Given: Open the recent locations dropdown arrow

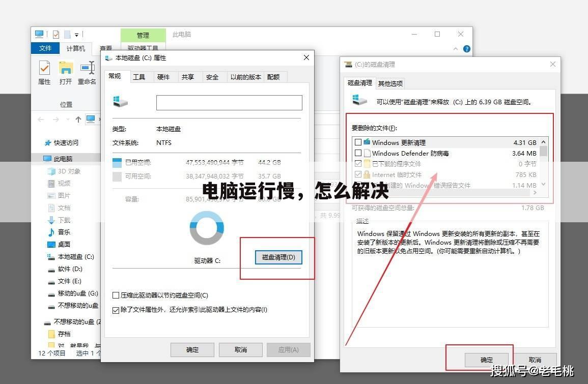Looking at the screenshot, I should pos(68,120).
